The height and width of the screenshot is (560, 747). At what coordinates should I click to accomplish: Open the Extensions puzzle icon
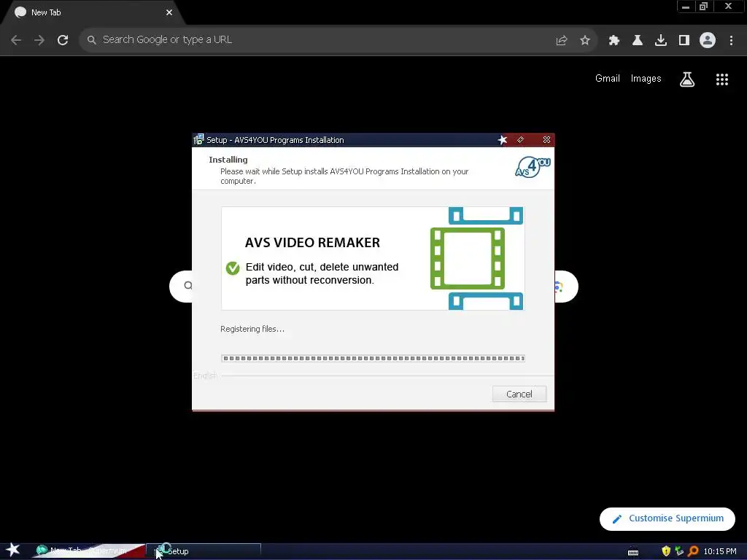[x=614, y=41]
